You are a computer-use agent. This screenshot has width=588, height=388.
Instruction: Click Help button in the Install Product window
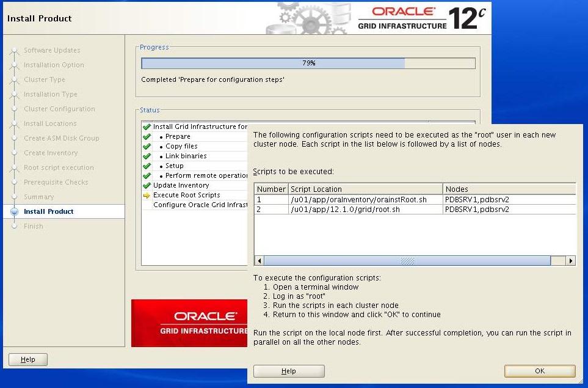27,359
